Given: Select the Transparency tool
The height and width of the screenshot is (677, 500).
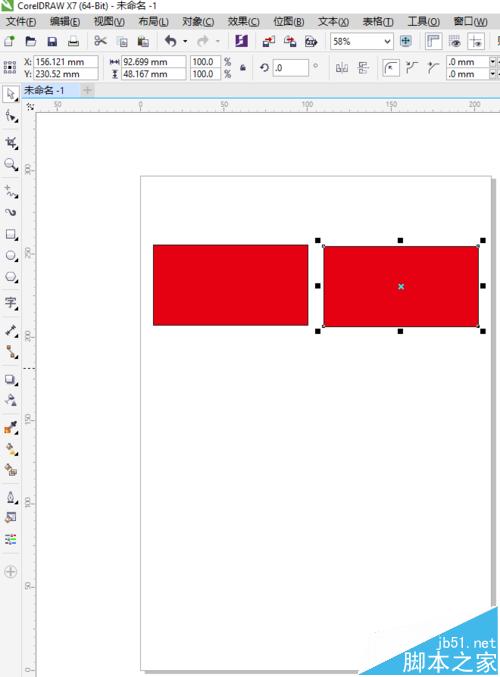Looking at the screenshot, I should (x=11, y=401).
